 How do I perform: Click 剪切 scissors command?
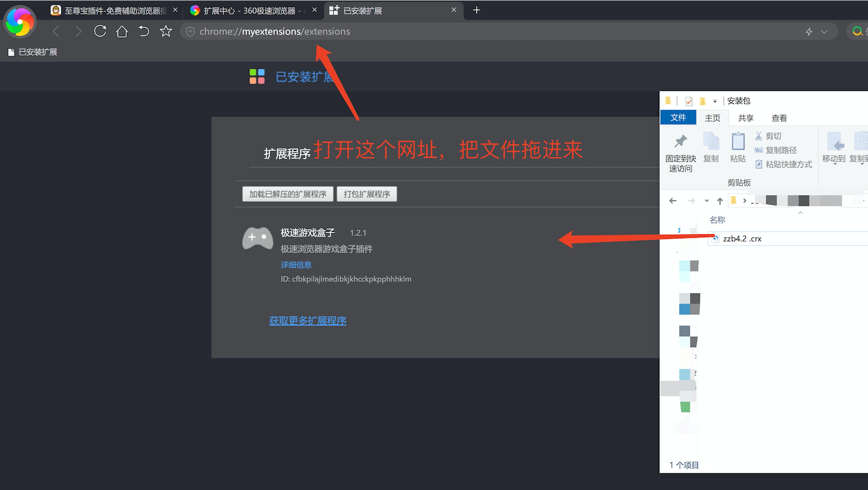(768, 136)
